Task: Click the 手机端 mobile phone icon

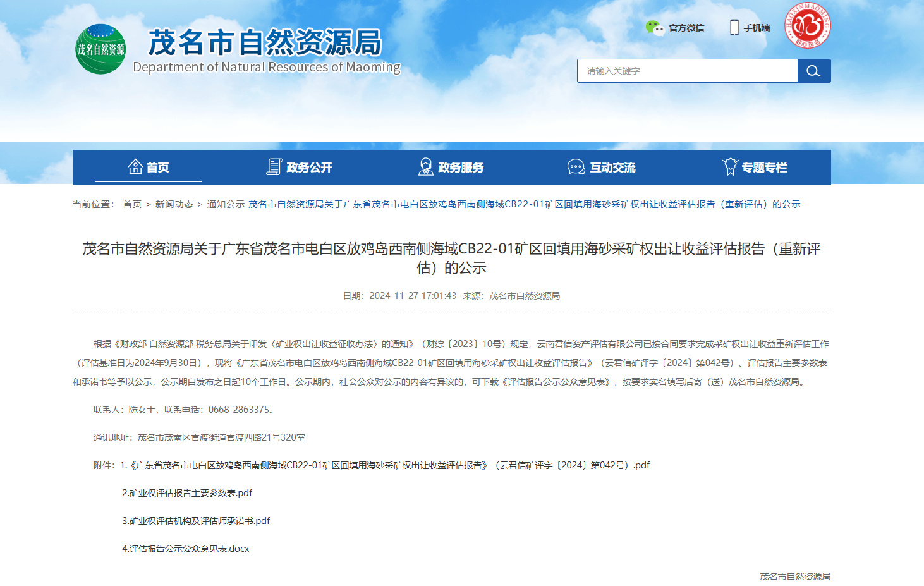Action: point(734,27)
